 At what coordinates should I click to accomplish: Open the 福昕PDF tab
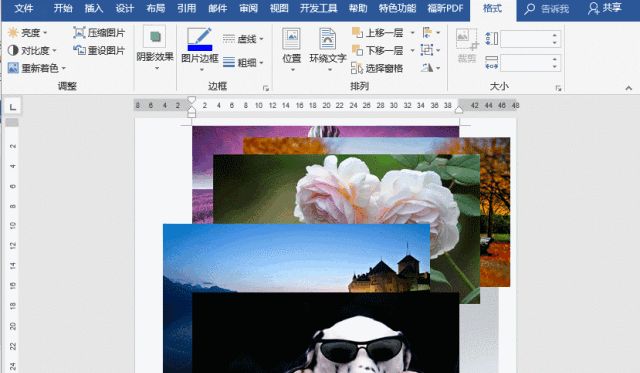tap(445, 8)
